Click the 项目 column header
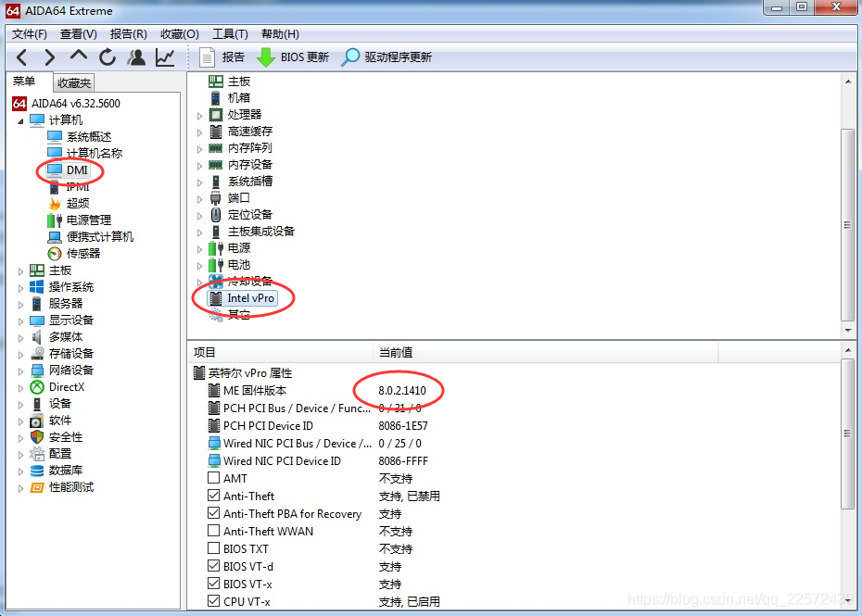Image resolution: width=862 pixels, height=616 pixels. pyautogui.click(x=281, y=353)
